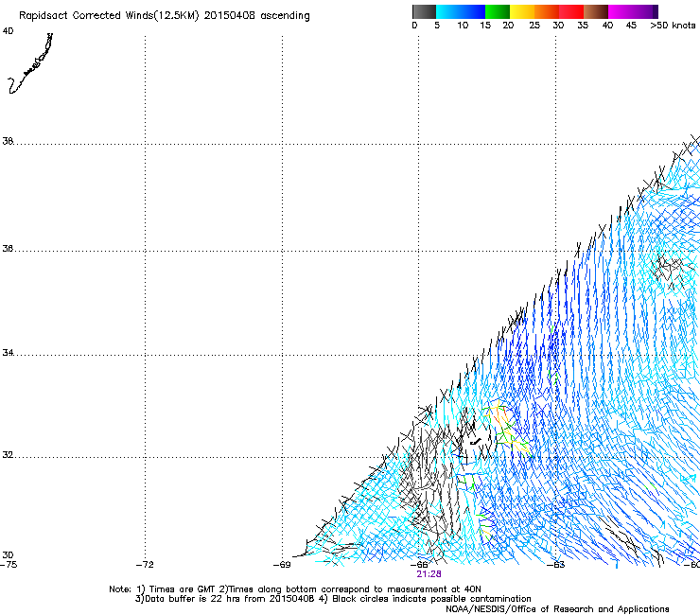The width and height of the screenshot is (700, 615).
Task: Click the '20150408 ascending' date in title
Action: click(x=256, y=16)
